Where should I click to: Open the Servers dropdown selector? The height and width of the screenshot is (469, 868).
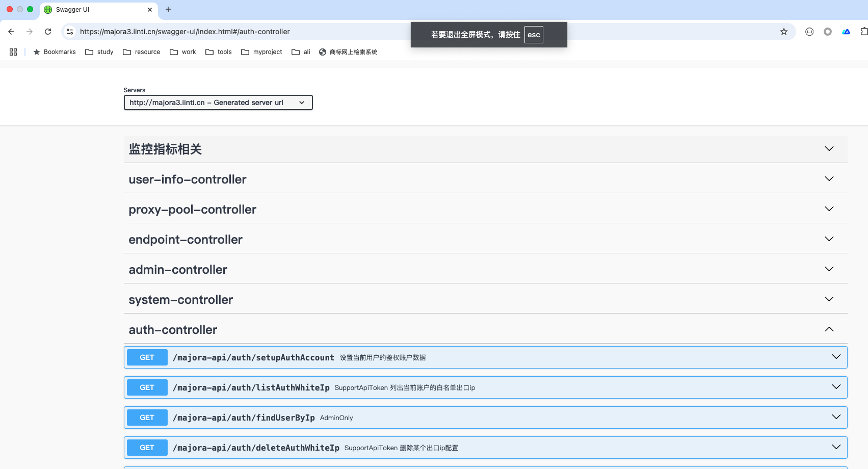point(218,102)
